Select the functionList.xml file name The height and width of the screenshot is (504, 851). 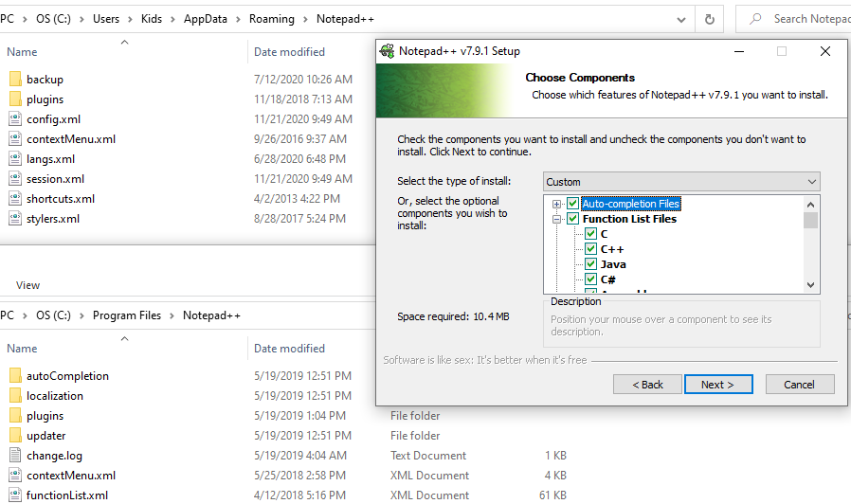coord(67,495)
